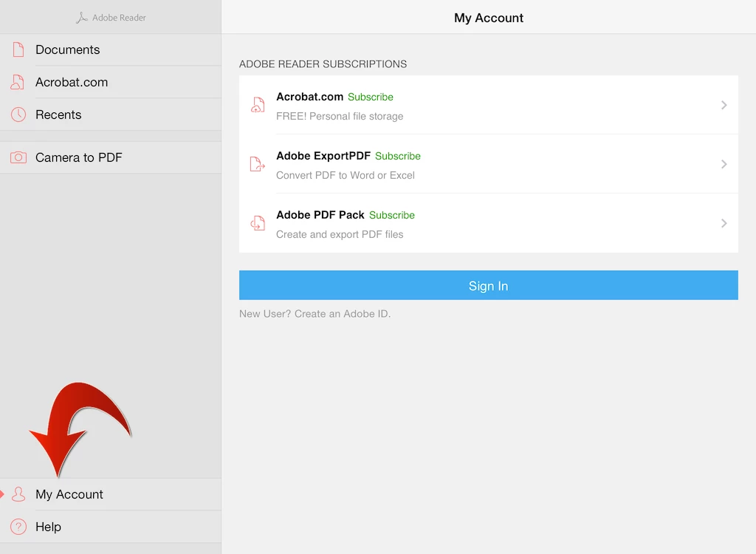Expand Adobe PDF Pack row chevron

(x=724, y=223)
